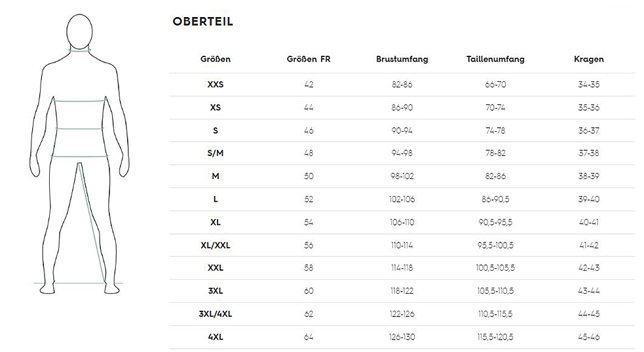Select the Größen column header
644x352 pixels.
pyautogui.click(x=216, y=59)
